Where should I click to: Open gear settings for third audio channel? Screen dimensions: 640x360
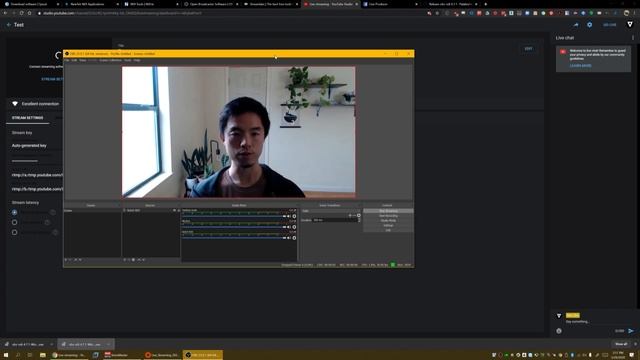pyautogui.click(x=294, y=238)
